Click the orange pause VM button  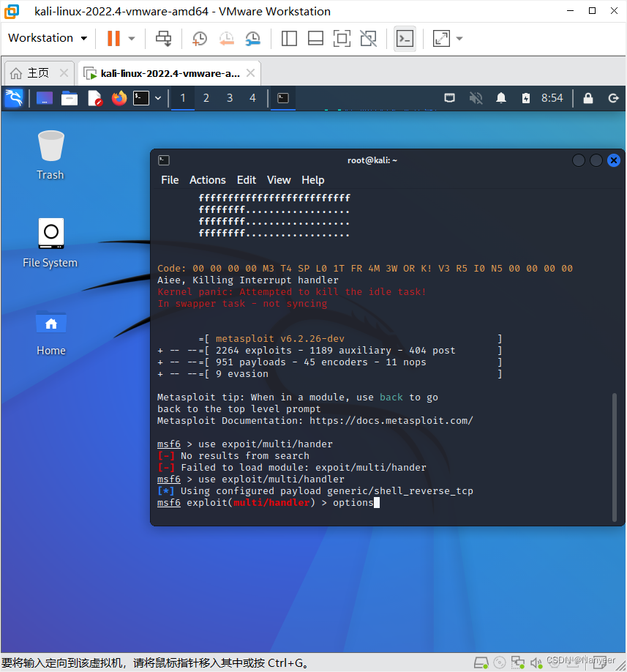click(113, 38)
